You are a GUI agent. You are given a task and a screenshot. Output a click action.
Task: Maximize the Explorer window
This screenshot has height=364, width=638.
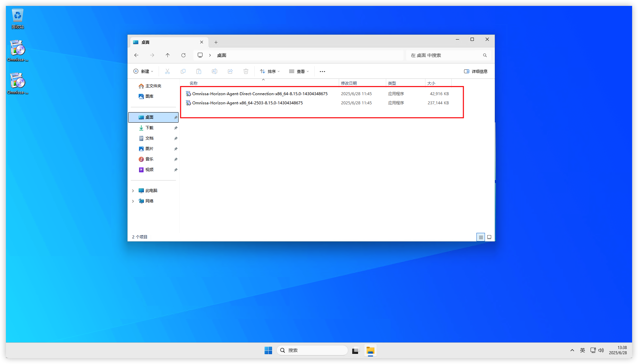click(x=472, y=39)
